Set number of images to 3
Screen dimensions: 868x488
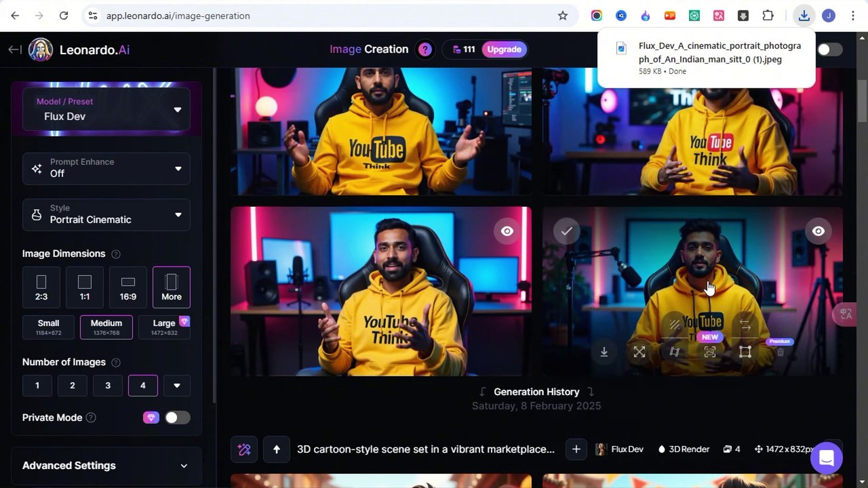click(x=108, y=386)
